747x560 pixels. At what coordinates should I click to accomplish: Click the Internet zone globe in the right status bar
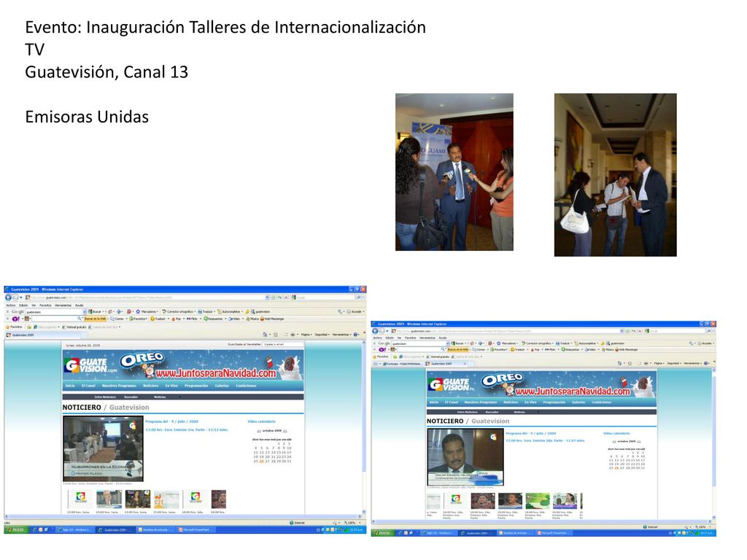[645, 527]
